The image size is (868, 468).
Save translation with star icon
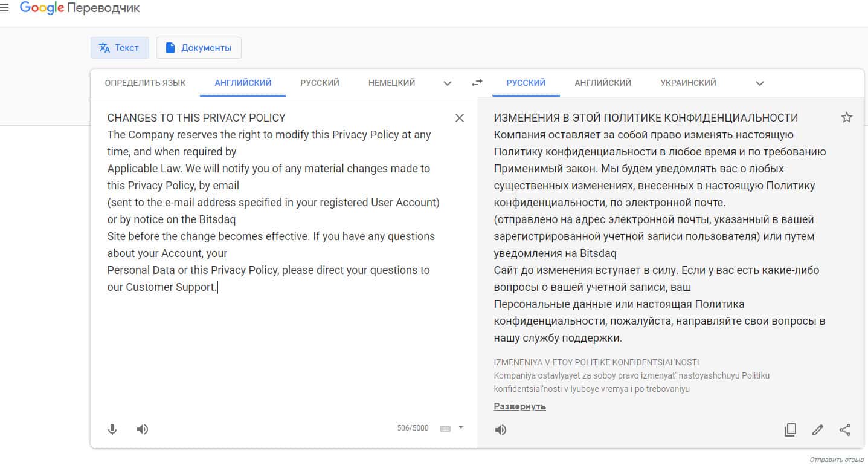tap(847, 118)
